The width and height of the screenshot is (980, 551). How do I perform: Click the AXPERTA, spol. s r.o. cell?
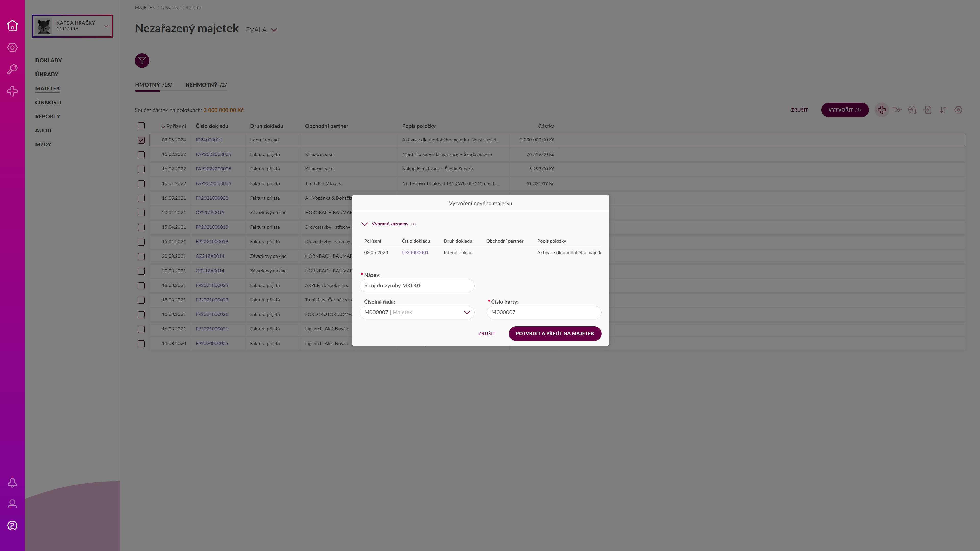326,286
